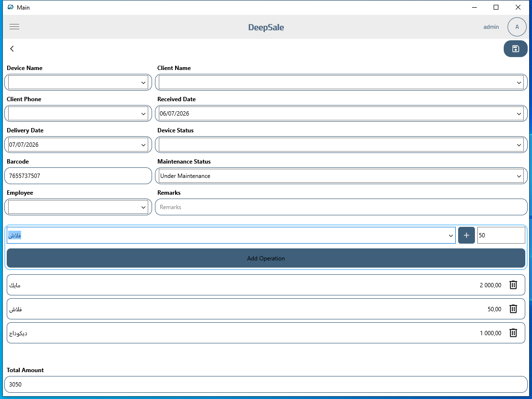Click the plus button next to the operation selector
The height and width of the screenshot is (399, 532).
click(x=466, y=235)
